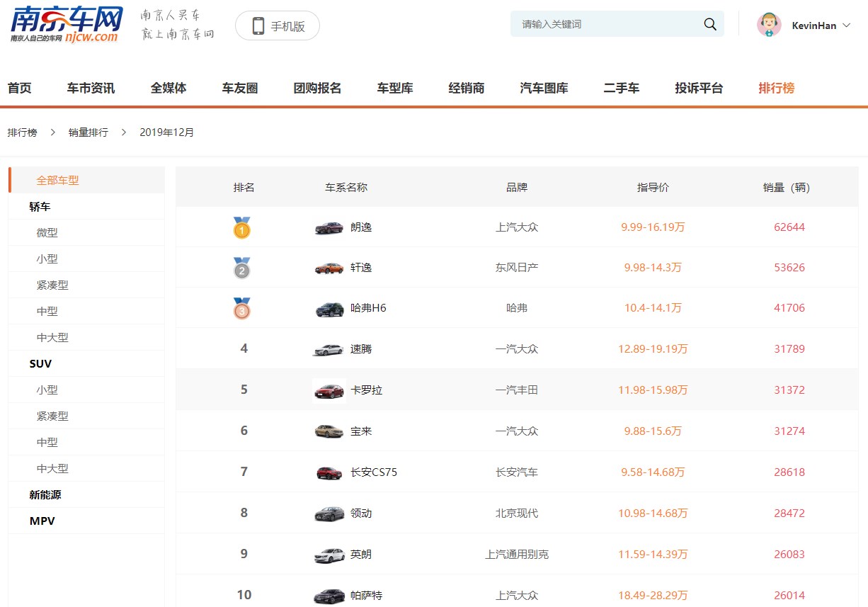Open 全媒体 navigation item
Screen dimensions: 868x607
pos(169,89)
